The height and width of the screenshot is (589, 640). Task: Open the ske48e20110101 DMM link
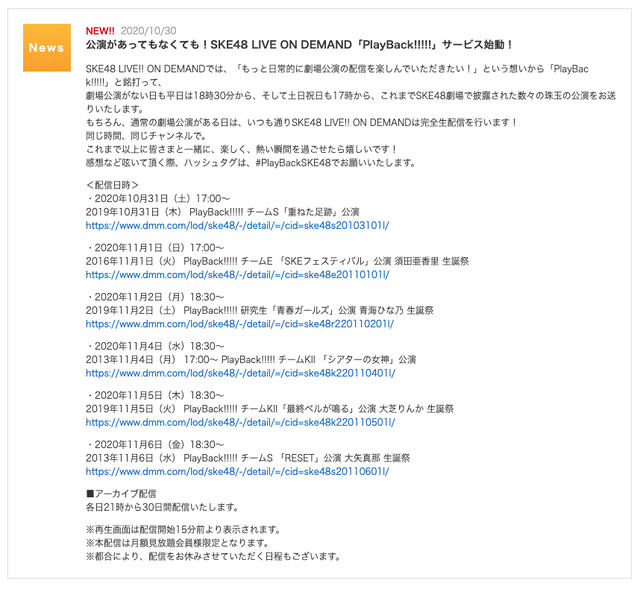(237, 275)
